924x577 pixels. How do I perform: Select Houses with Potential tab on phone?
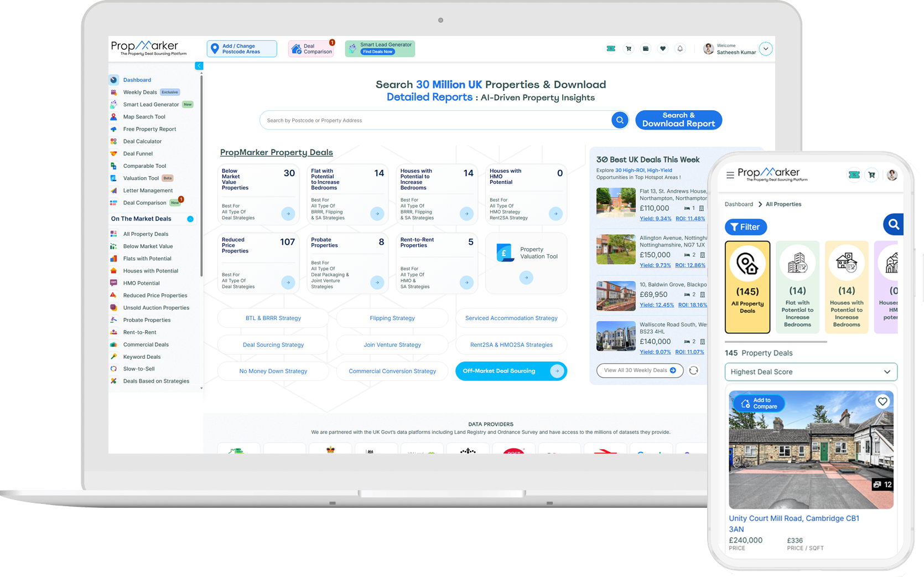coord(847,287)
